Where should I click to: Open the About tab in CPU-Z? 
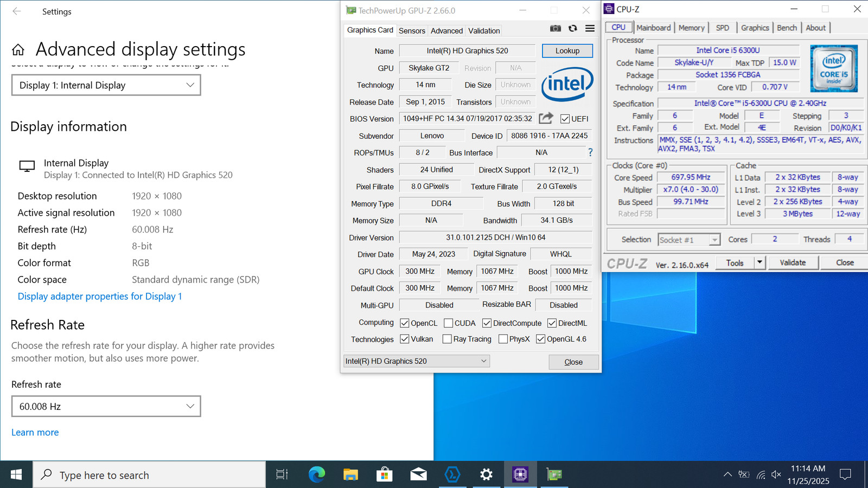816,28
